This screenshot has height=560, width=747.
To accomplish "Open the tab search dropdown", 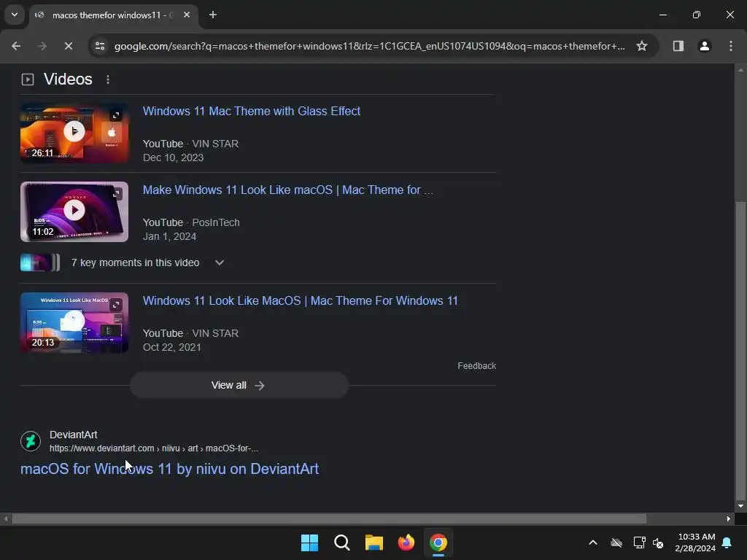I will point(15,15).
